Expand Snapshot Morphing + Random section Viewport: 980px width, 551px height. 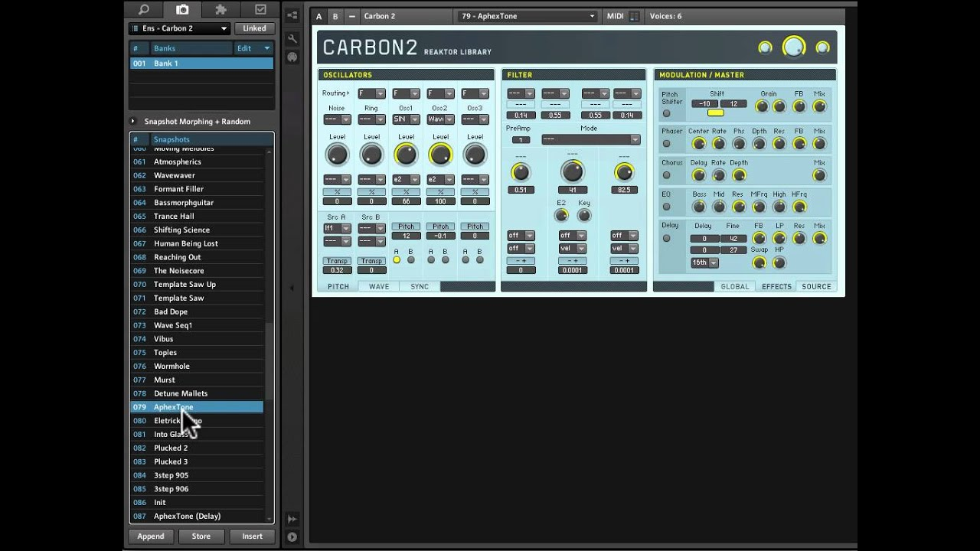(132, 122)
